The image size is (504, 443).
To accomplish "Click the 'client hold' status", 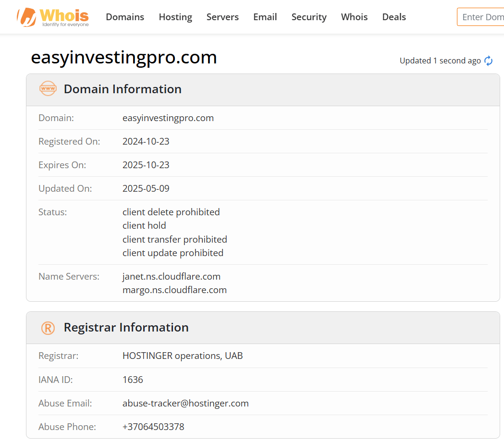I will [144, 226].
